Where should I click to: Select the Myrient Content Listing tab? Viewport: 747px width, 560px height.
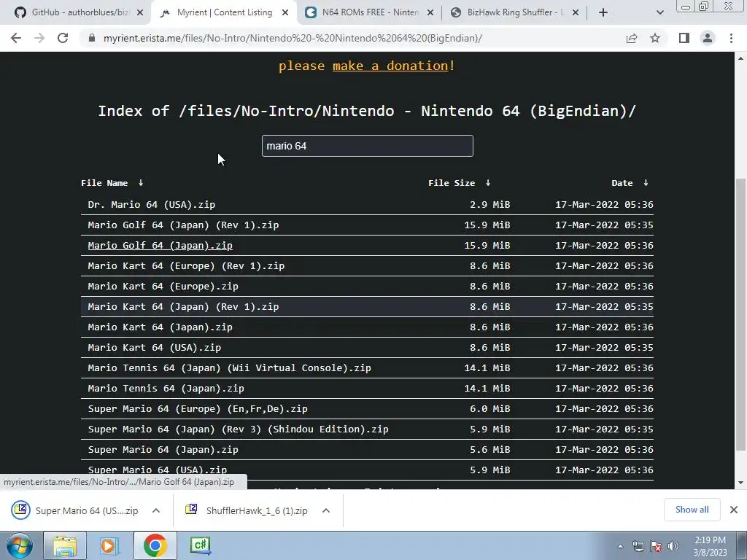tap(224, 13)
